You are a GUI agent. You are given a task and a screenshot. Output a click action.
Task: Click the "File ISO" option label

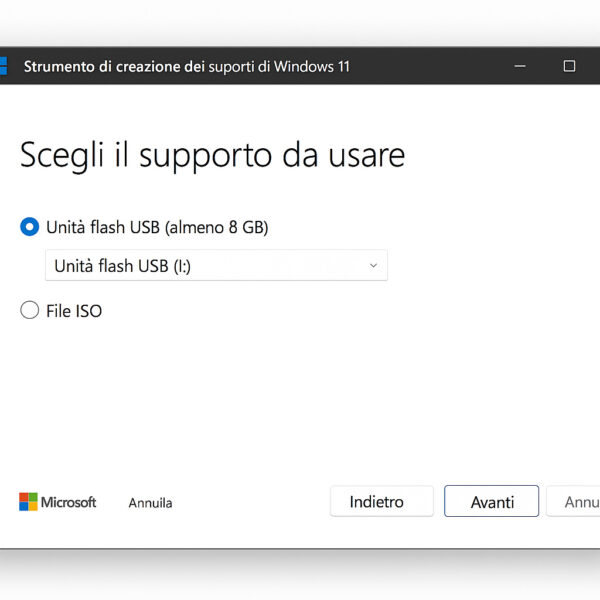[74, 311]
